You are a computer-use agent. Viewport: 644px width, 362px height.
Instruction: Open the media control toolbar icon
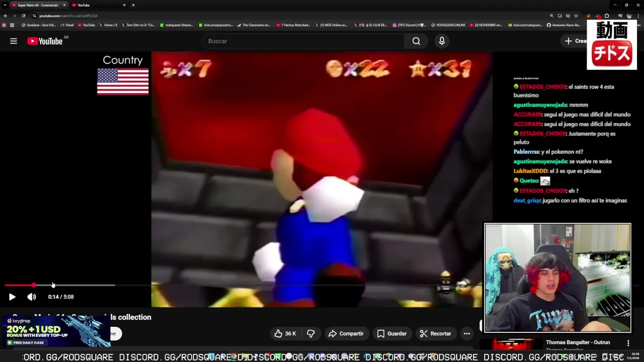click(x=620, y=16)
